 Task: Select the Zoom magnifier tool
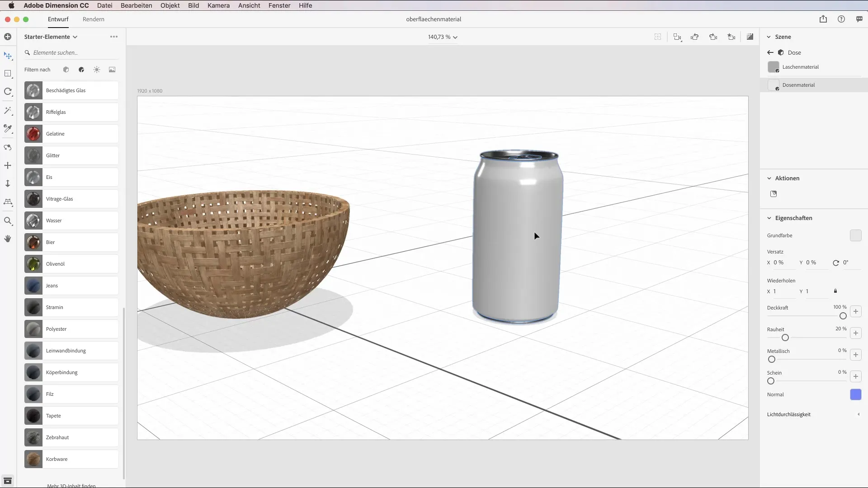[8, 221]
